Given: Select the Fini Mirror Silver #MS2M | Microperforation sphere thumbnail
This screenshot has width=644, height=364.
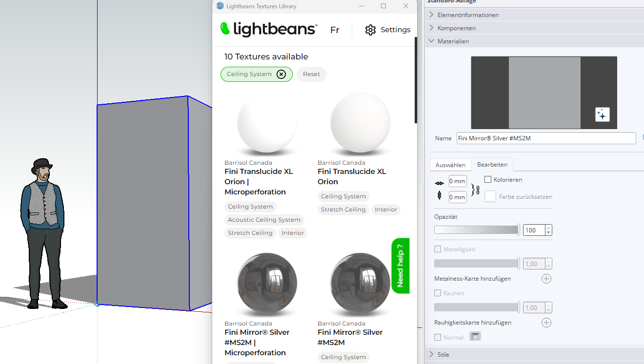Looking at the screenshot, I should pos(267,284).
